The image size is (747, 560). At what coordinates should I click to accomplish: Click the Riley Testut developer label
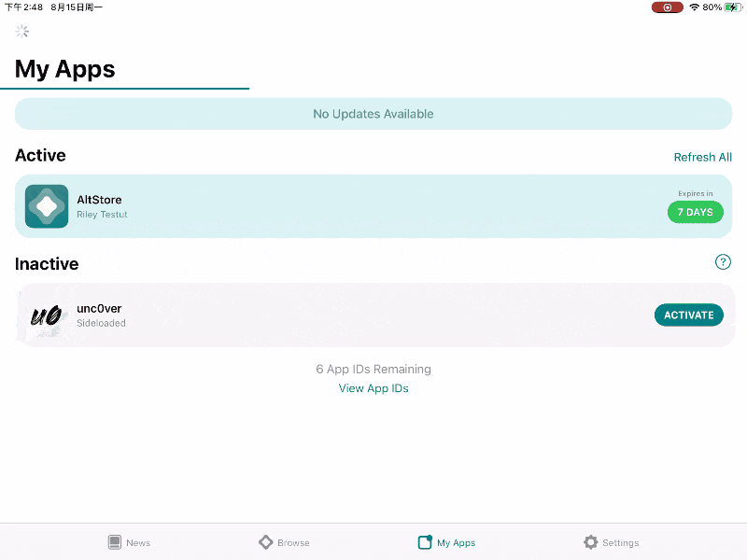[x=102, y=215]
